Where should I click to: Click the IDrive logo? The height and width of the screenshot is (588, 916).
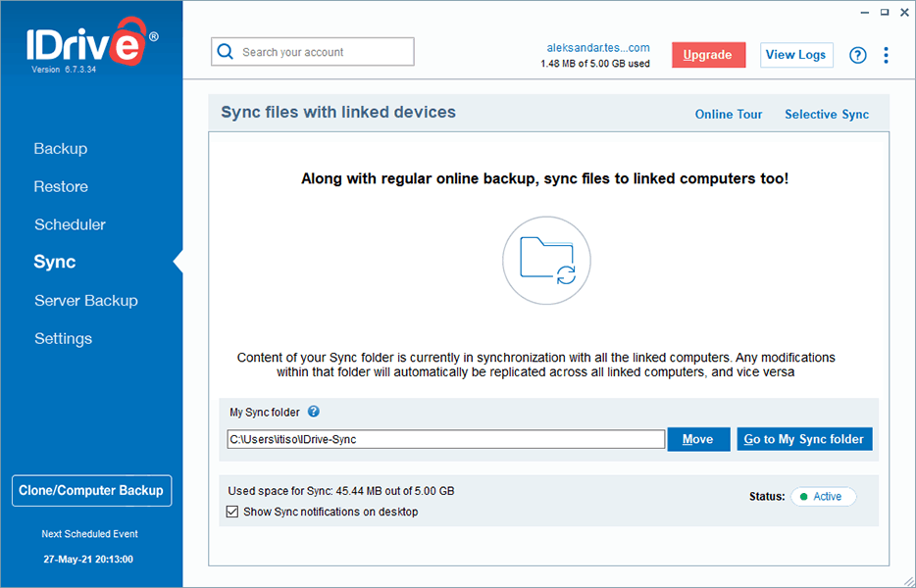click(x=92, y=41)
